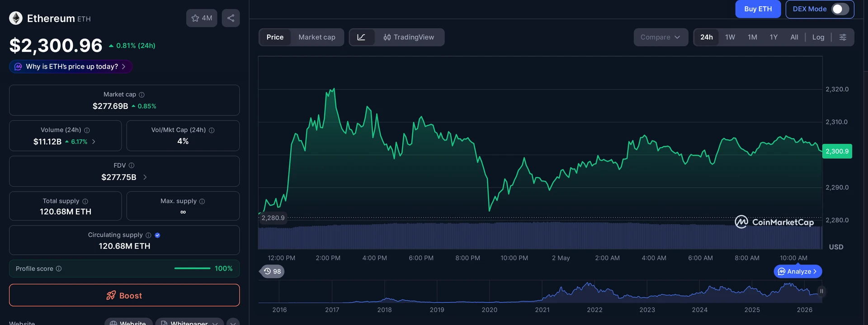
Task: Select the 1M time range
Action: pyautogui.click(x=752, y=37)
